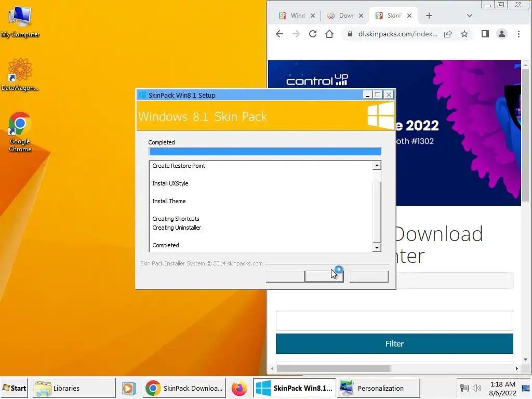Viewport: 532px width, 399px height.
Task: Select 'Install Theme' log line
Action: click(x=169, y=201)
